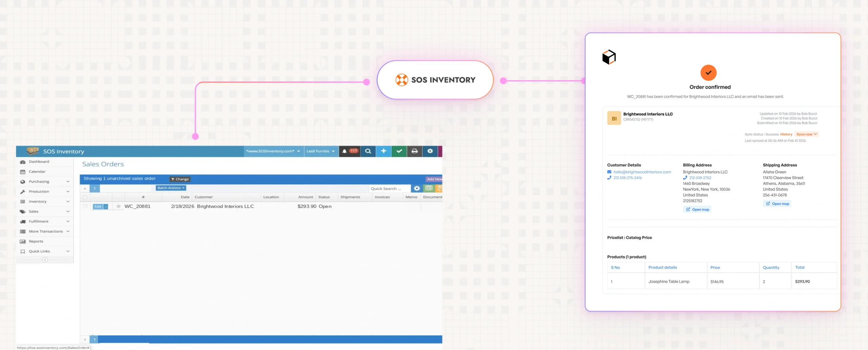The width and height of the screenshot is (868, 350).
Task: Expand the Production menu chevron
Action: pyautogui.click(x=68, y=192)
